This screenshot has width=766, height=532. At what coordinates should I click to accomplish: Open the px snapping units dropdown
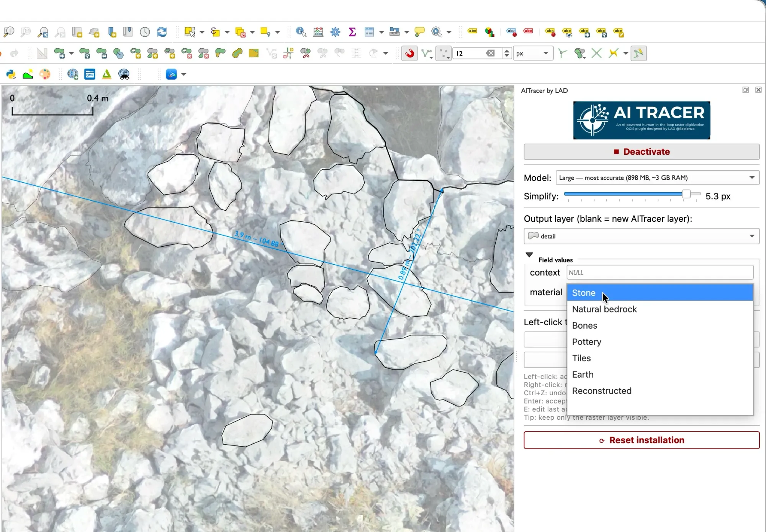click(533, 53)
